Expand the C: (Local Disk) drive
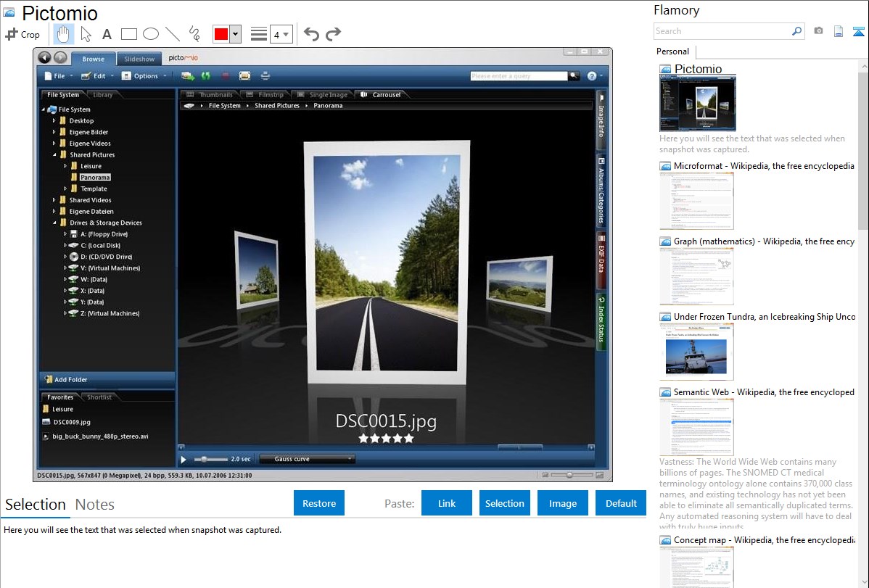 (65, 245)
